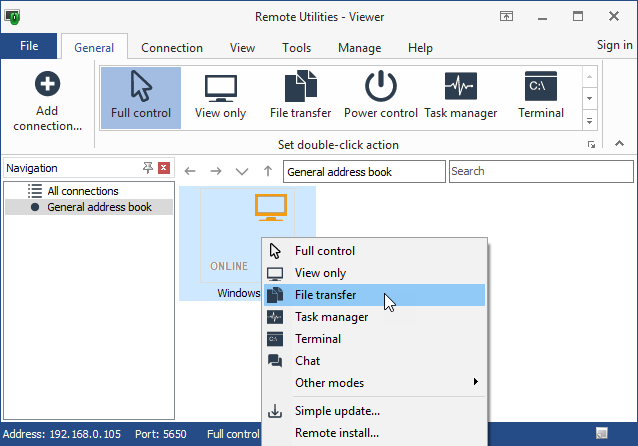Viewport: 638px width, 446px height.
Task: Select Power control in the ribbon
Action: point(380,98)
